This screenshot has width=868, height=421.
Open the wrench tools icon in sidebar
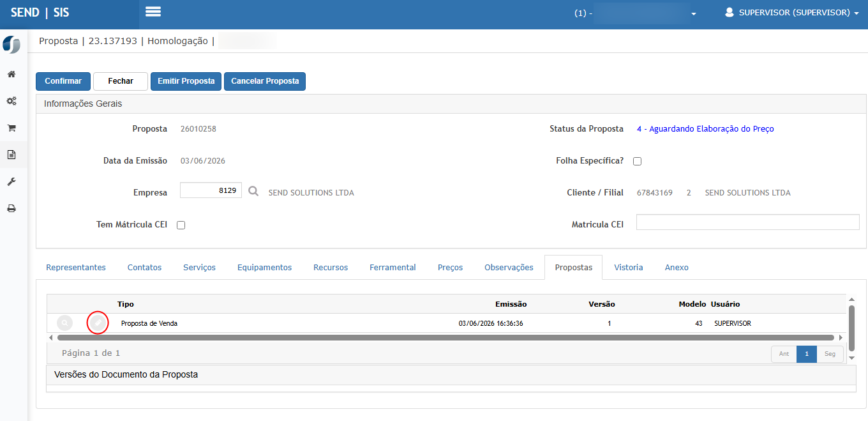(11, 181)
